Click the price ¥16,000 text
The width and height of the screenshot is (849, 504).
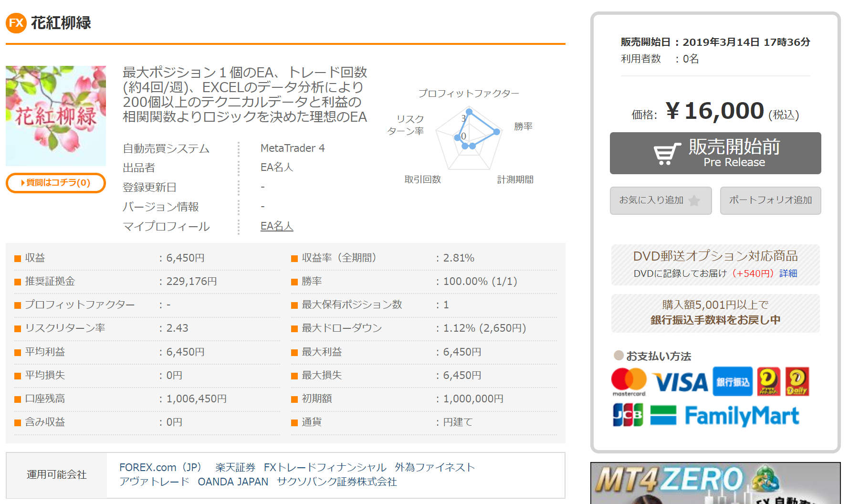click(715, 111)
